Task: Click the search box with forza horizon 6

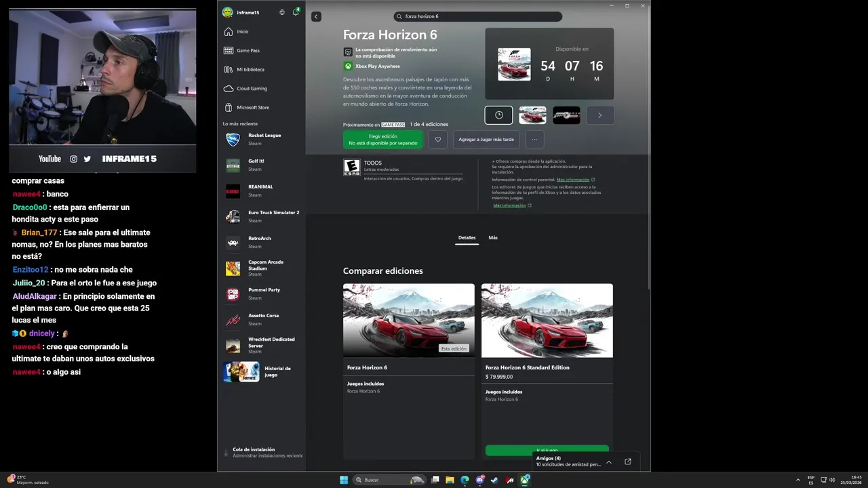Action: coord(478,16)
